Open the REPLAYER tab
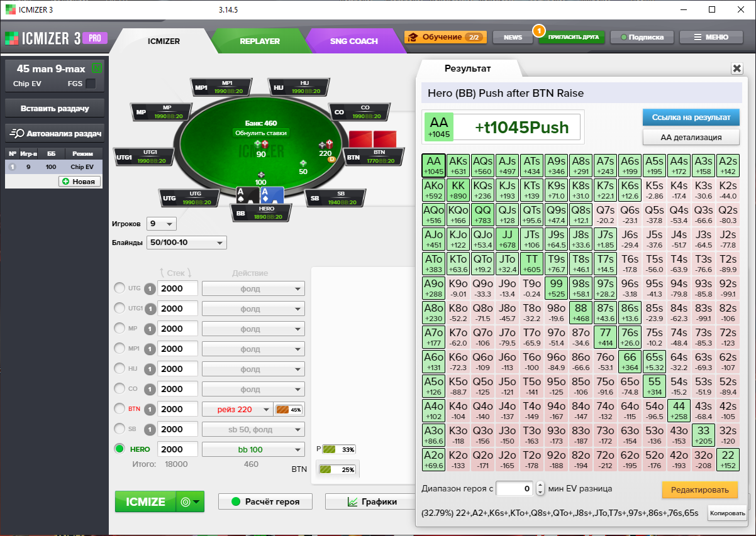 [259, 41]
